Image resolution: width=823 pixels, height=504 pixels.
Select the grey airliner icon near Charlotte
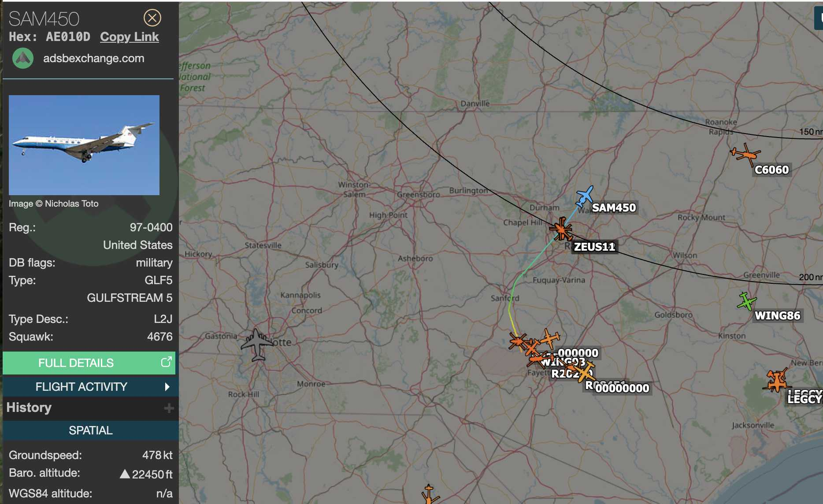tap(257, 345)
